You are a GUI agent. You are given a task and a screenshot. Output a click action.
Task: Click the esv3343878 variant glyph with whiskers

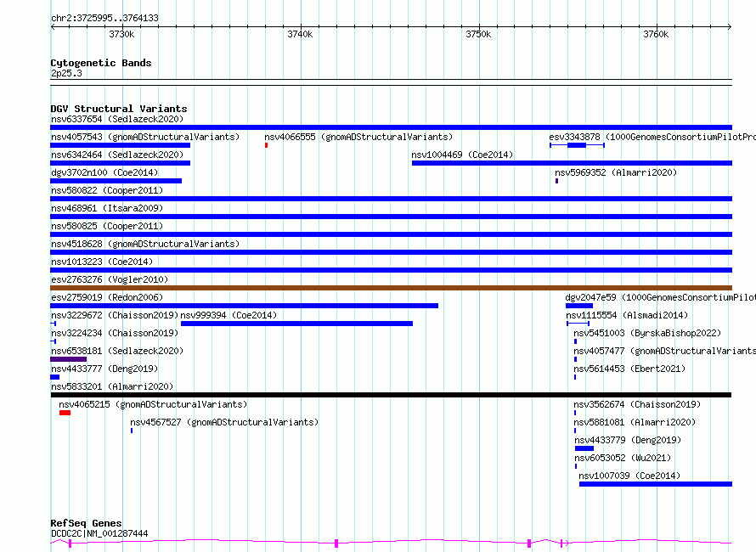[577, 145]
